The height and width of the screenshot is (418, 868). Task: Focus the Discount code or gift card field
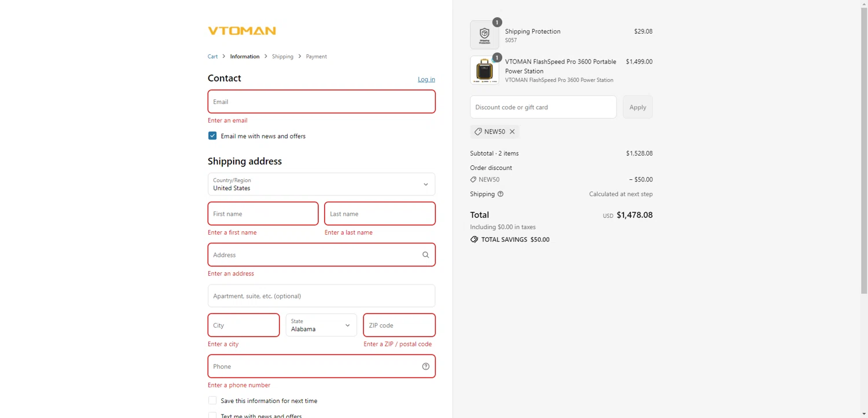click(543, 107)
